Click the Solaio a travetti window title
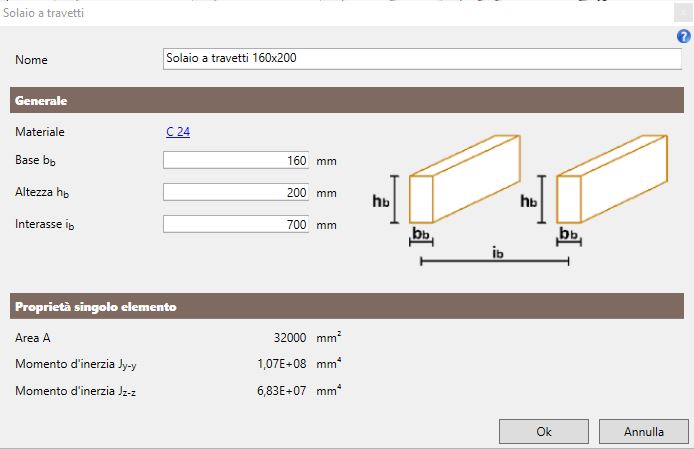The image size is (694, 449). [x=43, y=13]
